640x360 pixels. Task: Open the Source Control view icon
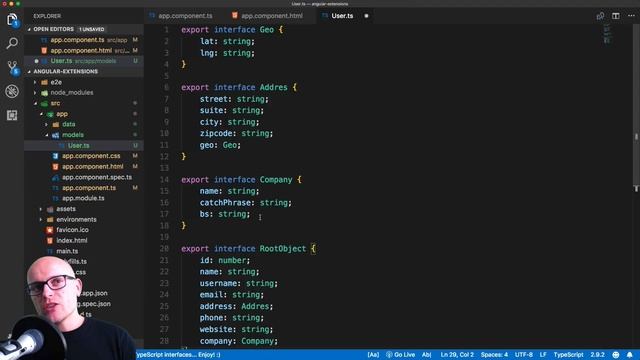pos(12,67)
